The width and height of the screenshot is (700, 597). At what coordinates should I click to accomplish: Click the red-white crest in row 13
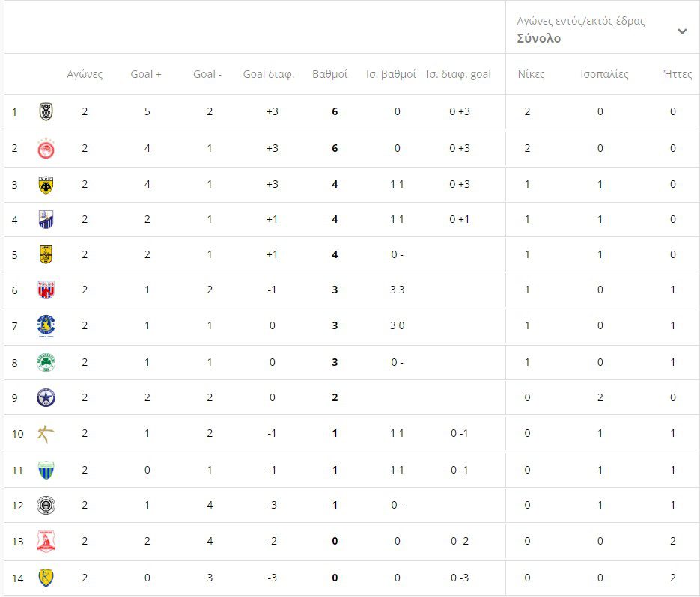pyautogui.click(x=46, y=541)
